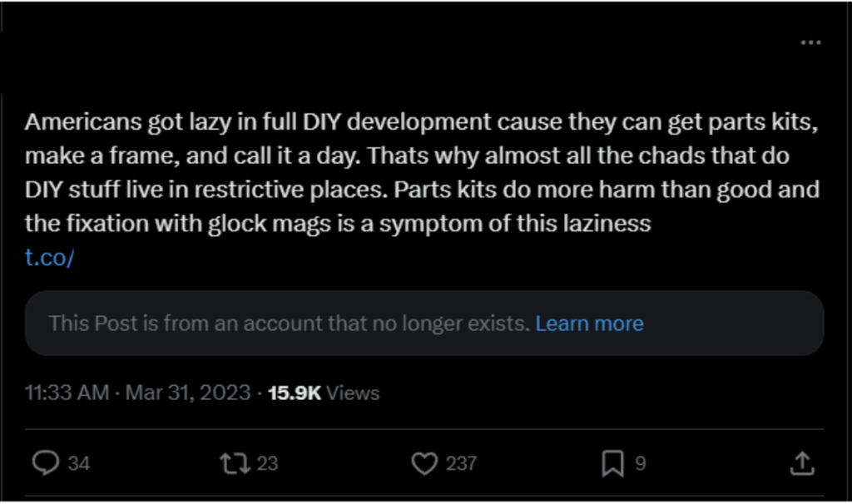Bookmark this post using the bookmark icon
Image resolution: width=852 pixels, height=504 pixels.
click(612, 463)
